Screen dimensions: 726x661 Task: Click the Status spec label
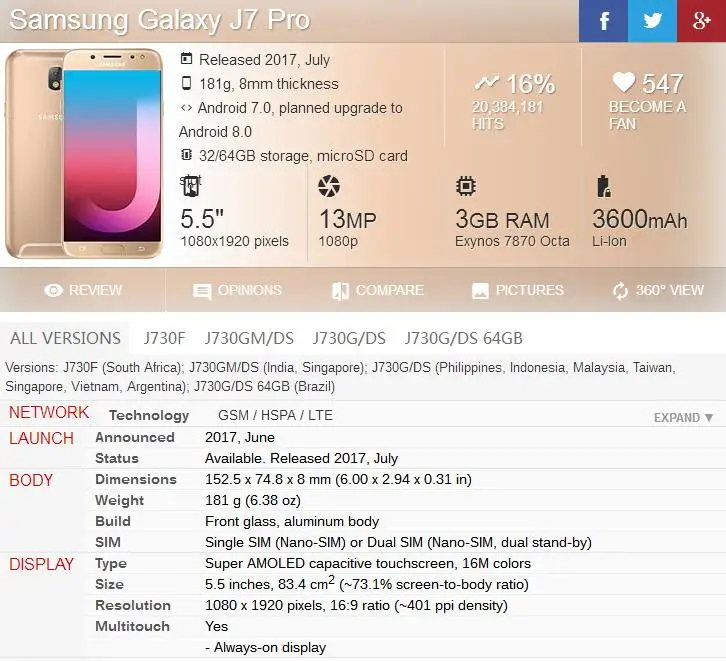(x=117, y=458)
